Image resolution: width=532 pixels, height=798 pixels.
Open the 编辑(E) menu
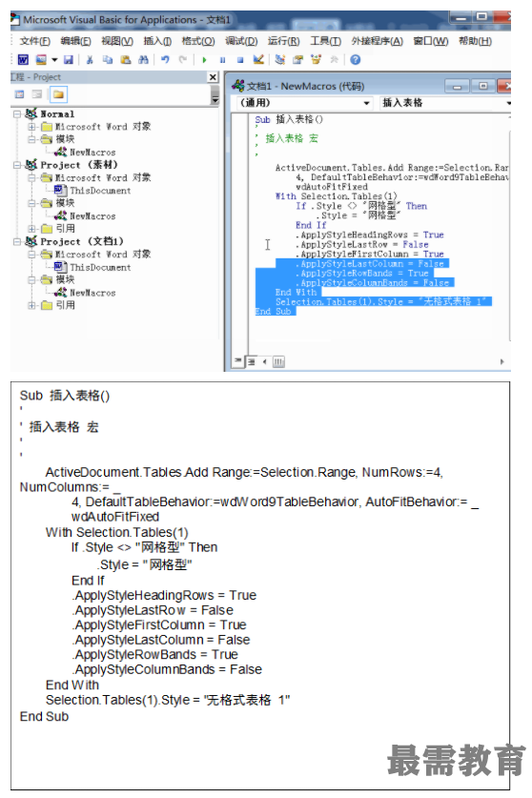75,41
